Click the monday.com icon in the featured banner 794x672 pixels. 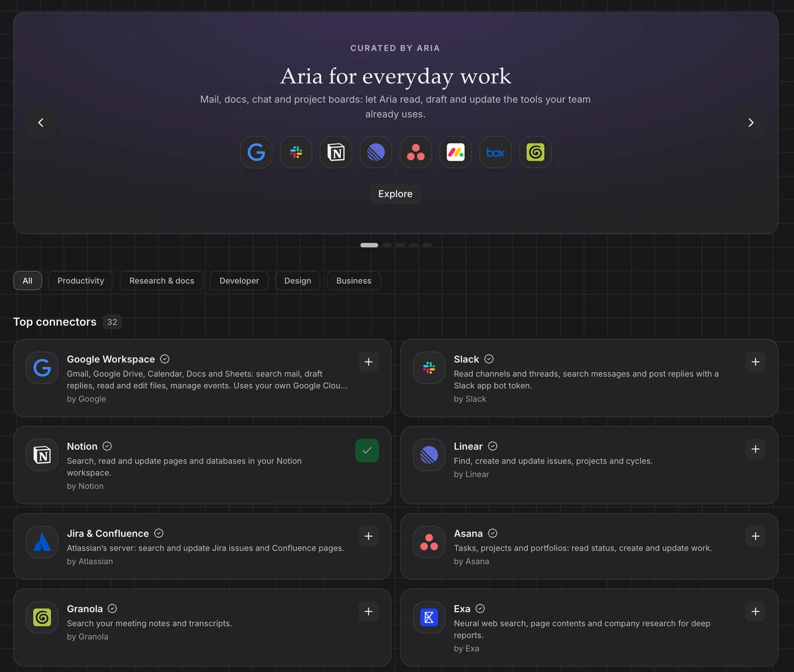pos(456,152)
